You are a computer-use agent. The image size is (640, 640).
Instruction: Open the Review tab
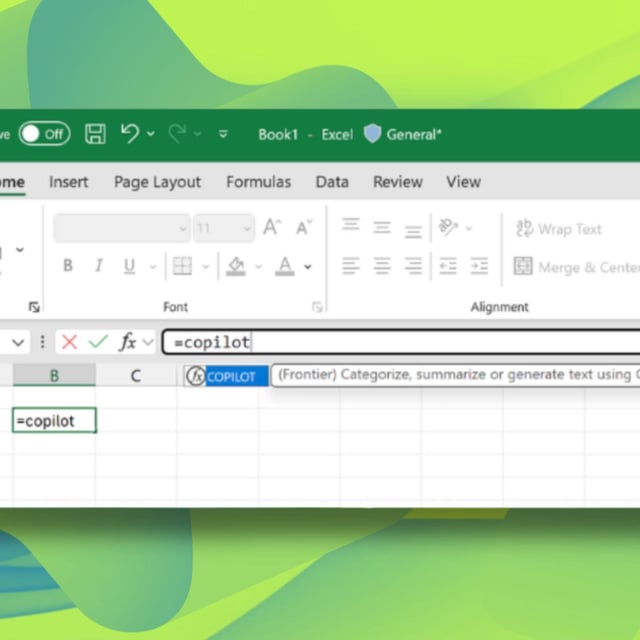(x=398, y=182)
